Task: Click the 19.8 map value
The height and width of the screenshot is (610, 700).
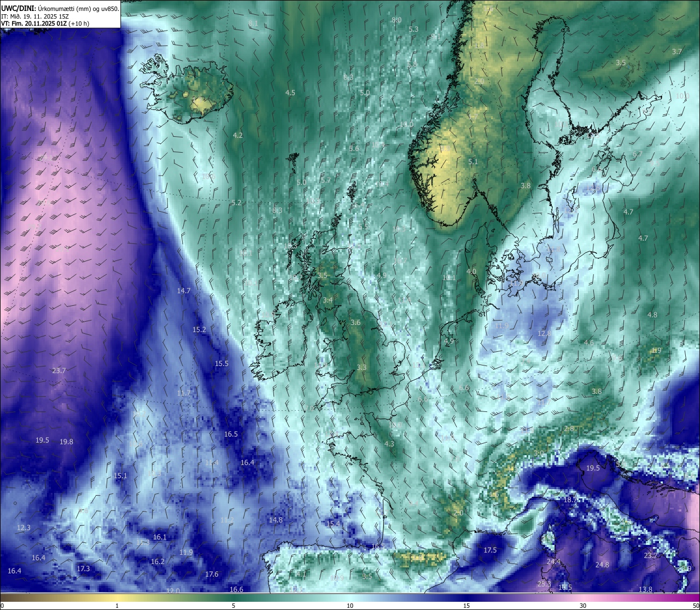Action: (67, 441)
